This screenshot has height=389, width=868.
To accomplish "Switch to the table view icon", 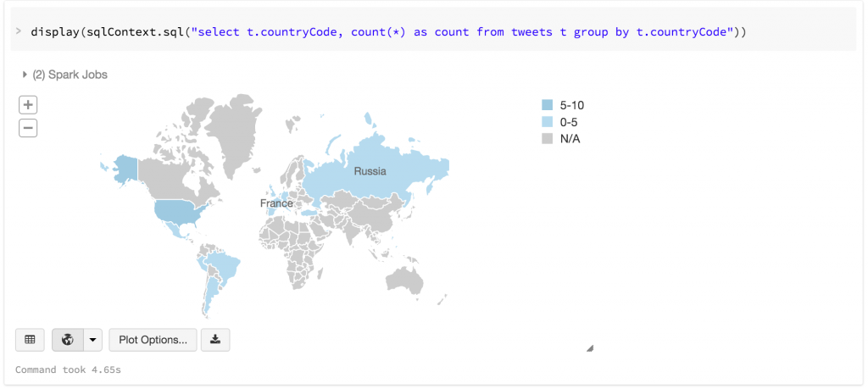I will (x=30, y=340).
